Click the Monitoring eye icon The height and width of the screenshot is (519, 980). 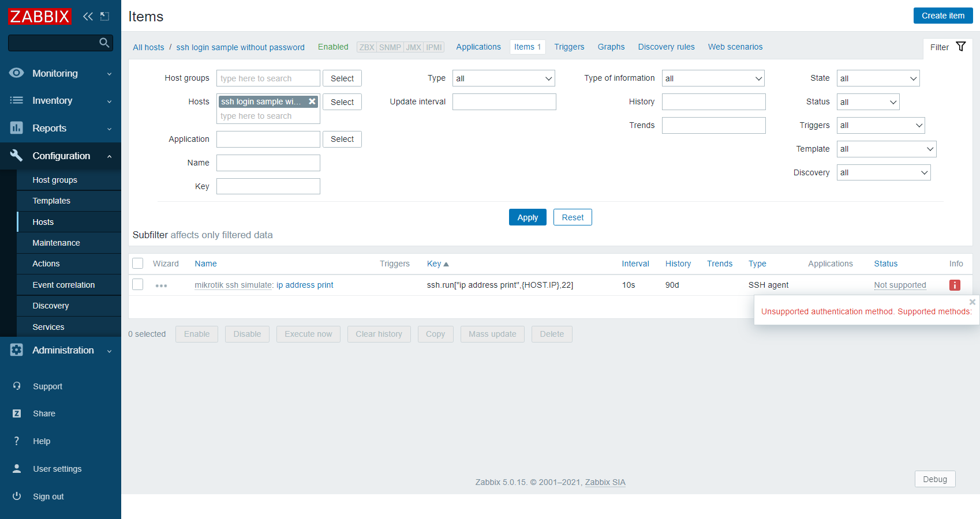coord(17,73)
